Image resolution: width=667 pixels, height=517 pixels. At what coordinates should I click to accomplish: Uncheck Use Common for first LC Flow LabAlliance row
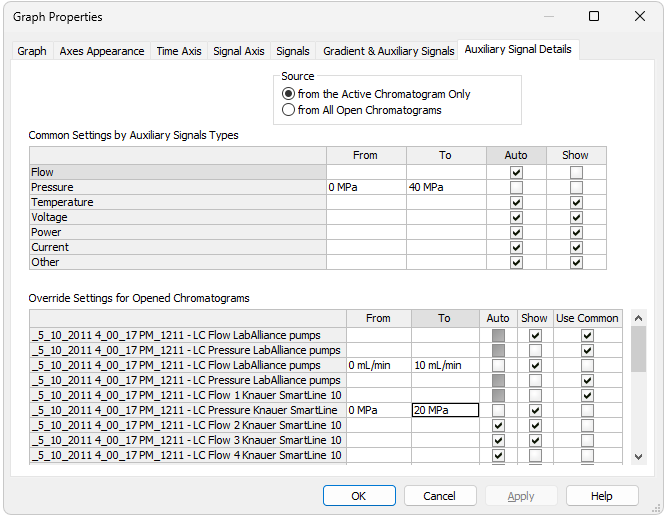point(587,336)
